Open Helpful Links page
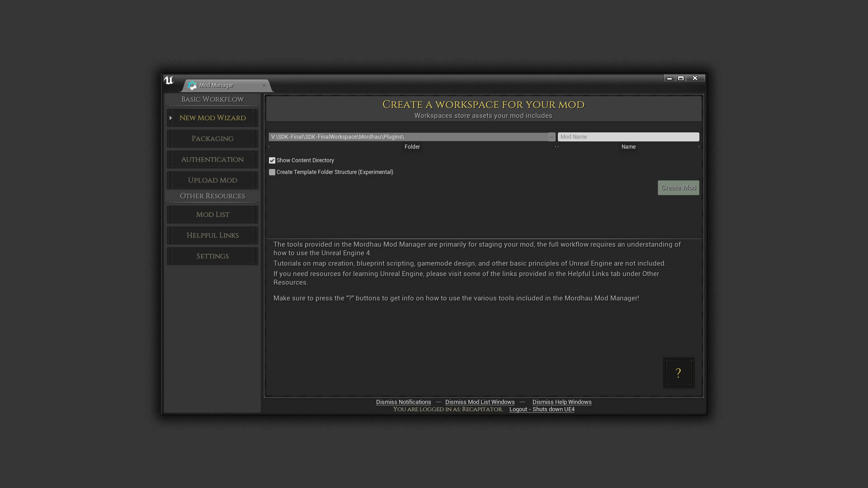 click(x=212, y=235)
